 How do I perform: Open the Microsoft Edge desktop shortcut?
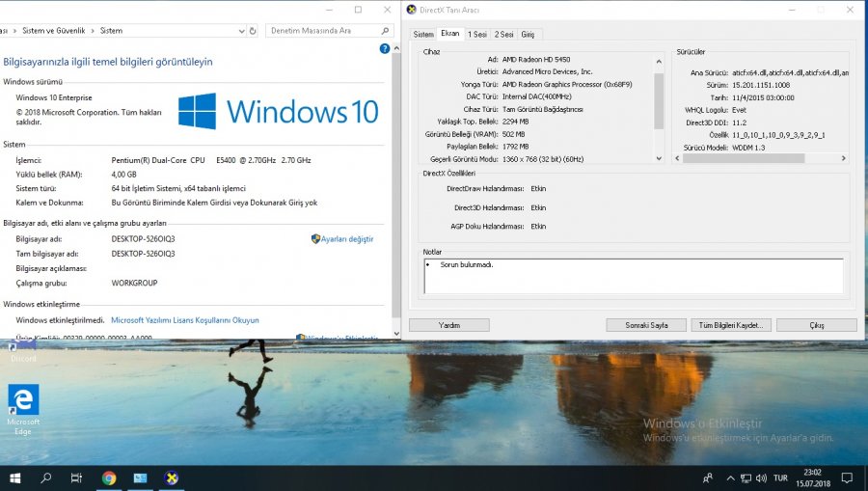(23, 408)
